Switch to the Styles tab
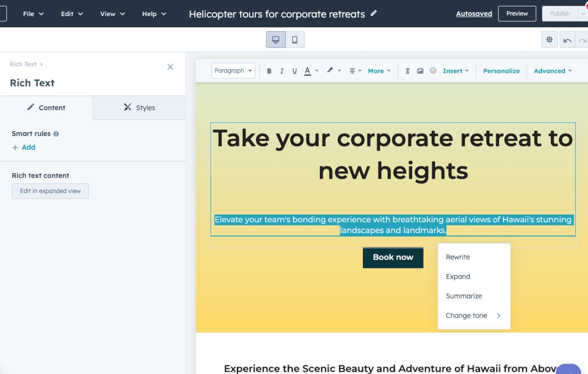This screenshot has height=374, width=588. (x=140, y=108)
